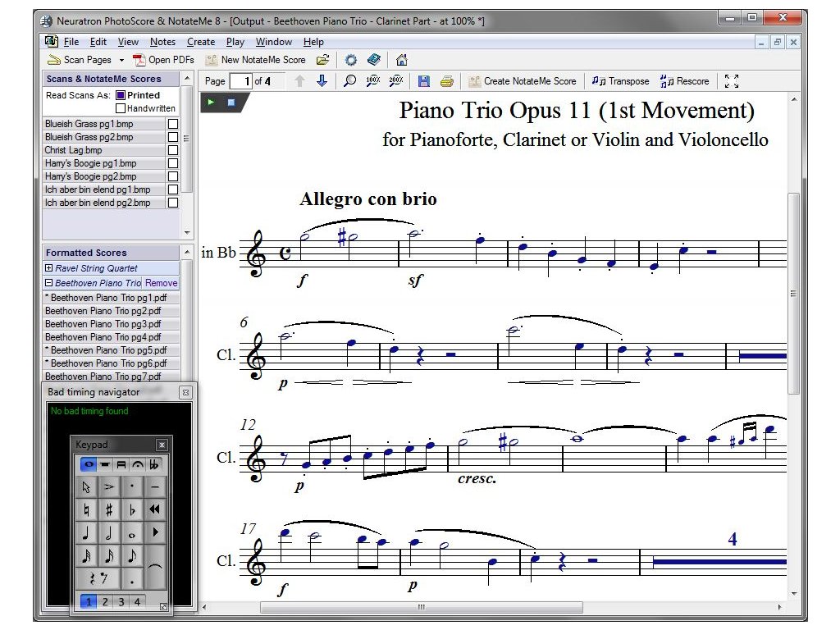
Task: Select the arrow pointer tool on Keypad
Action: [86, 487]
